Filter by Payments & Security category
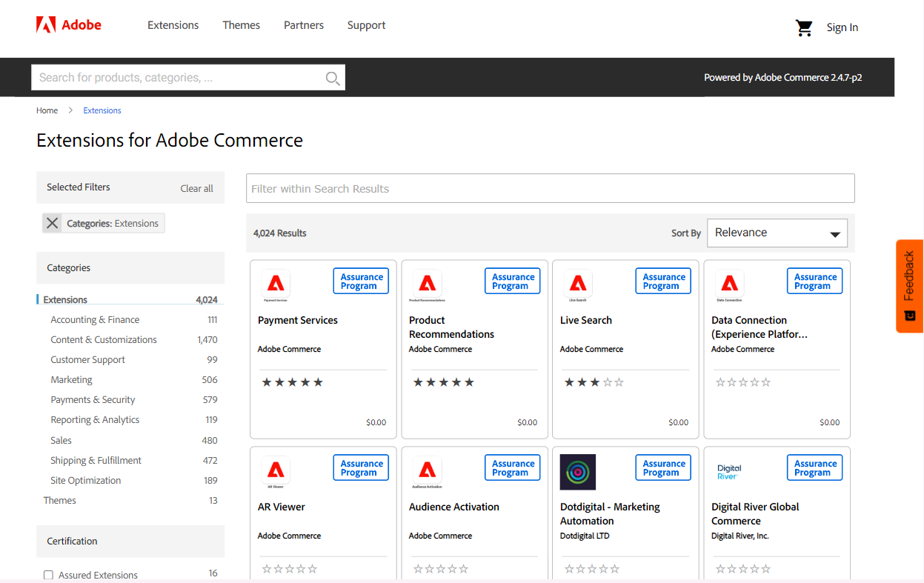The image size is (924, 583). point(93,400)
